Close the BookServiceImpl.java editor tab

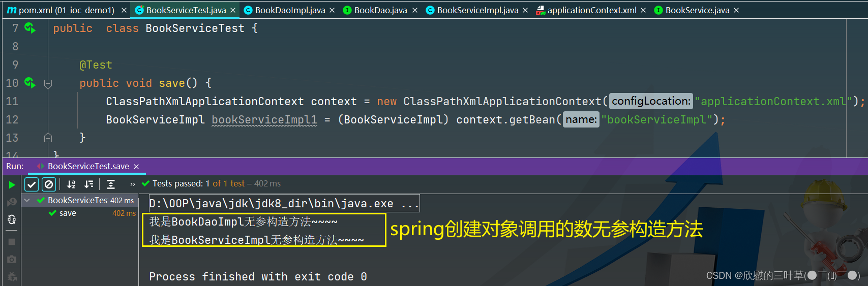click(525, 10)
